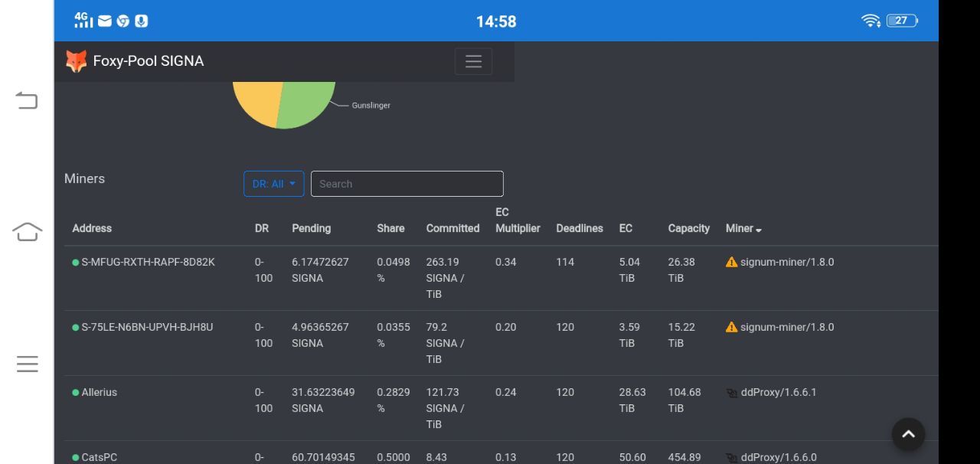980x464 pixels.
Task: Sort by the Deadlines column header
Action: pyautogui.click(x=580, y=228)
